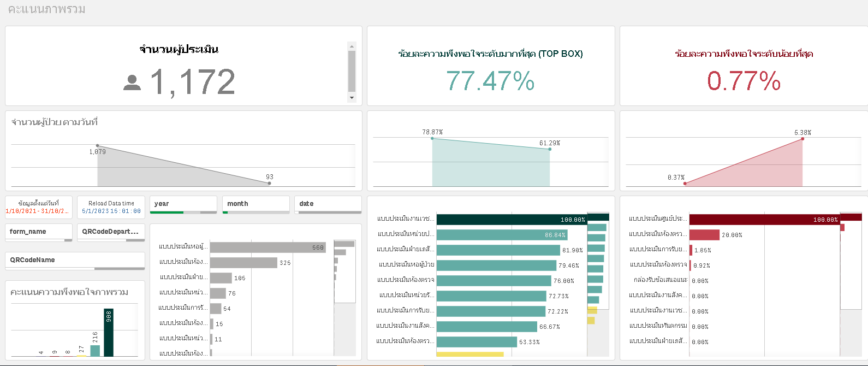Click the 5.38% point on red chart
This screenshot has width=868, height=366.
point(802,139)
